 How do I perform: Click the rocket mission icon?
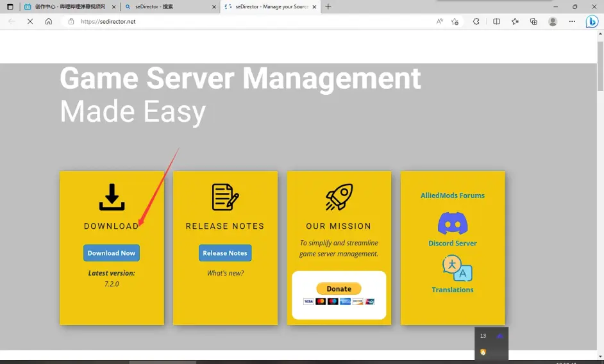pyautogui.click(x=339, y=197)
